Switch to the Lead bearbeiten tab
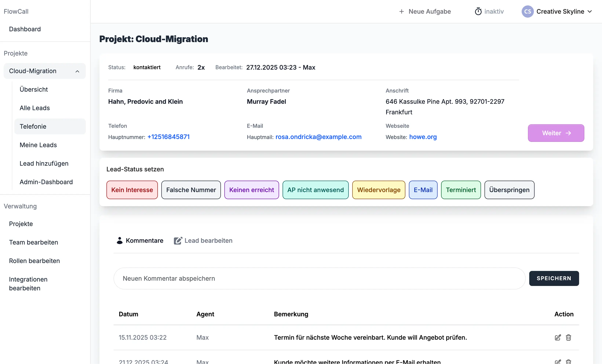This screenshot has height=364, width=602. (208, 240)
